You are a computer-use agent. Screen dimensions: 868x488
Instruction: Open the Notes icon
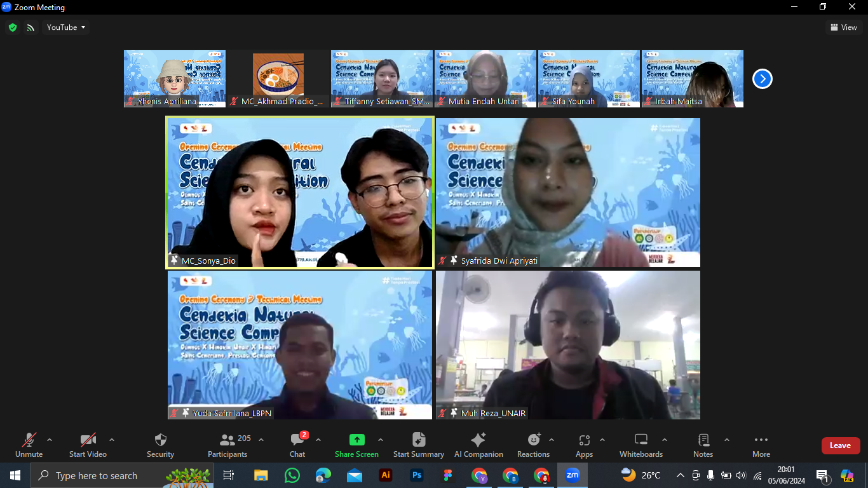tap(703, 440)
